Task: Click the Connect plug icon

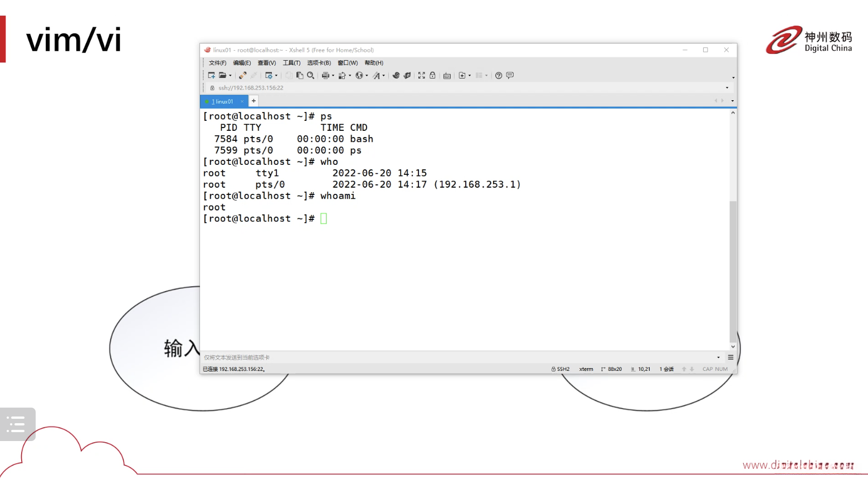Action: click(x=242, y=75)
